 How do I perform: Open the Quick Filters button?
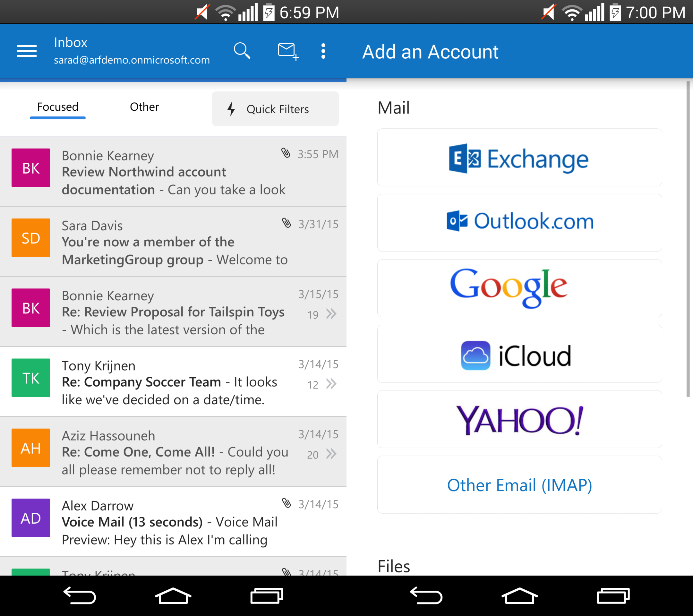pos(275,109)
